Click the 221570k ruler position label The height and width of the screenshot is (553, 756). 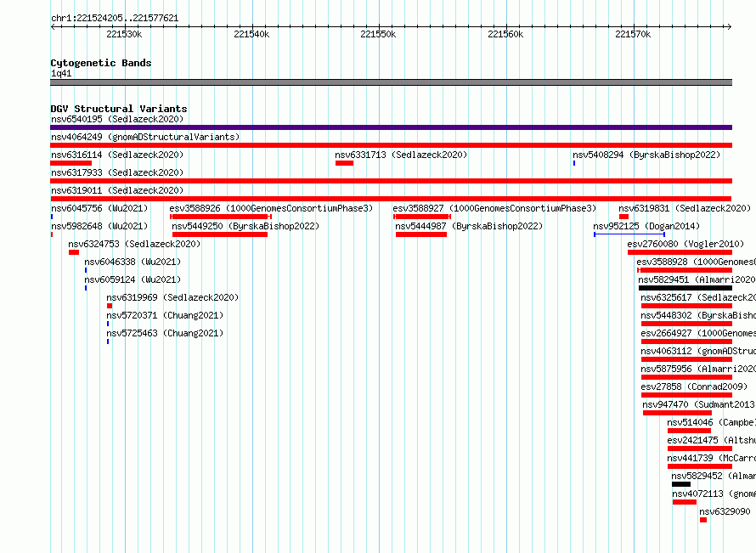click(x=633, y=34)
